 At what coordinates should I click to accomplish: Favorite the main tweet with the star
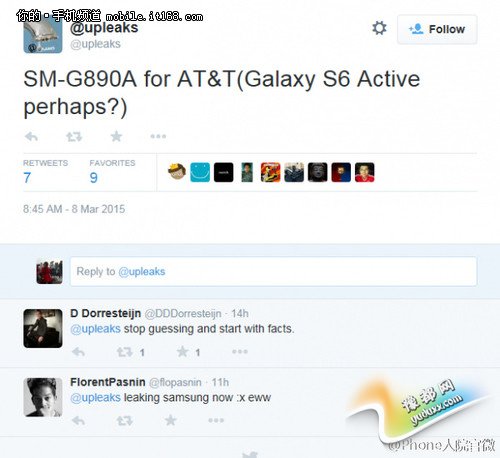point(116,136)
